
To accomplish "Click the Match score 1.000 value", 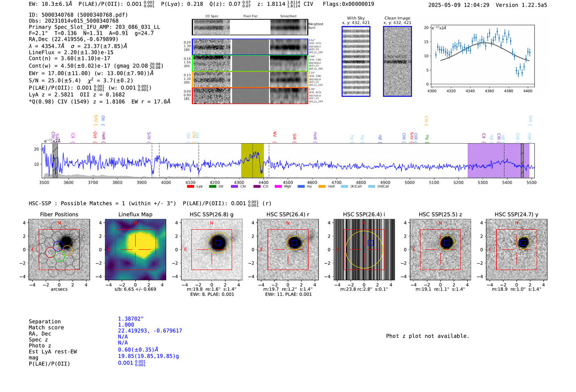I will [x=126, y=325].
